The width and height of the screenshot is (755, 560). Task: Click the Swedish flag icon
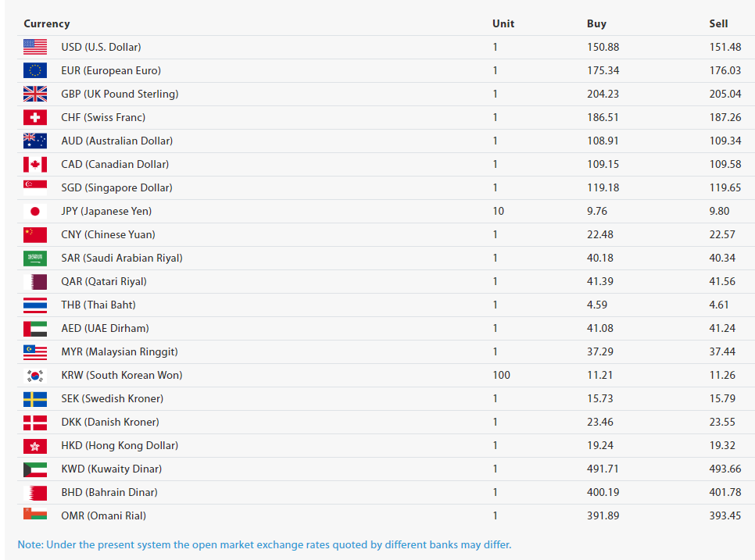35,399
